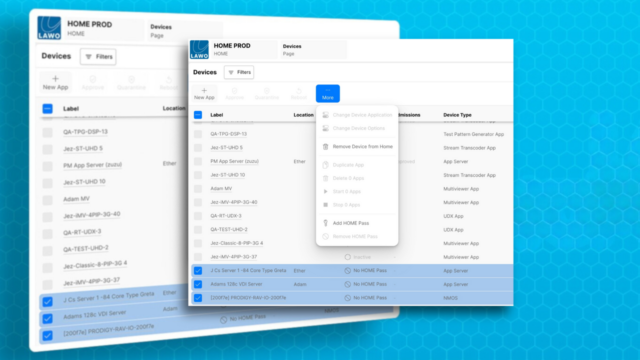This screenshot has height=360, width=640.
Task: Toggle the select-all checkbox beside Label header
Action: (198, 115)
